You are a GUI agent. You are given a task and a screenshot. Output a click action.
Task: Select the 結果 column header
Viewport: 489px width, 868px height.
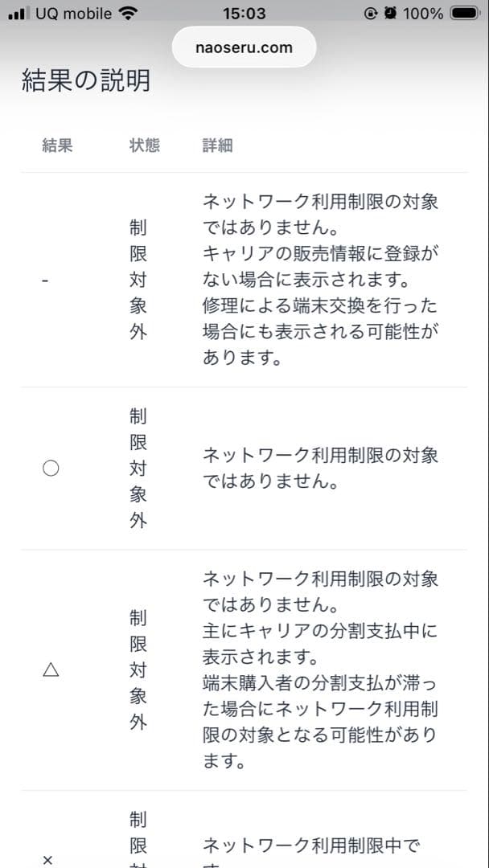pyautogui.click(x=55, y=145)
